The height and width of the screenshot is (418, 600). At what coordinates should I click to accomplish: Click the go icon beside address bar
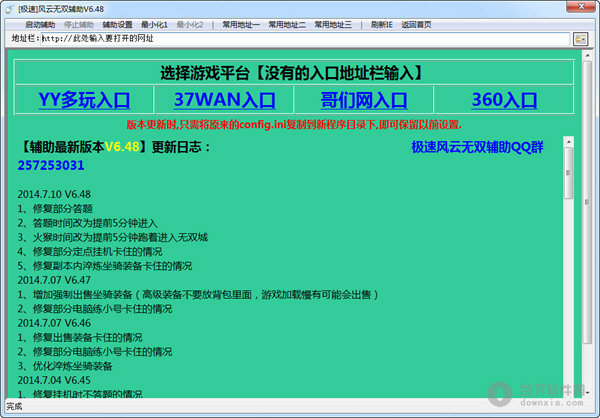[x=580, y=39]
